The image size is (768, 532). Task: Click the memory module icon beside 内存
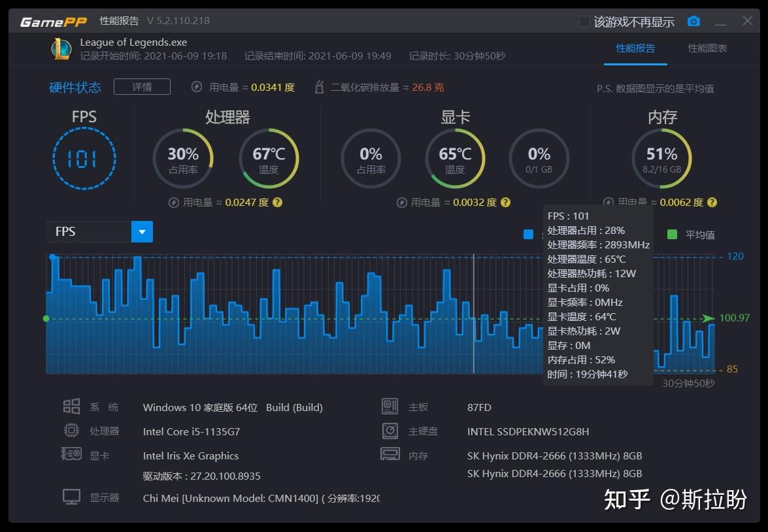click(390, 454)
